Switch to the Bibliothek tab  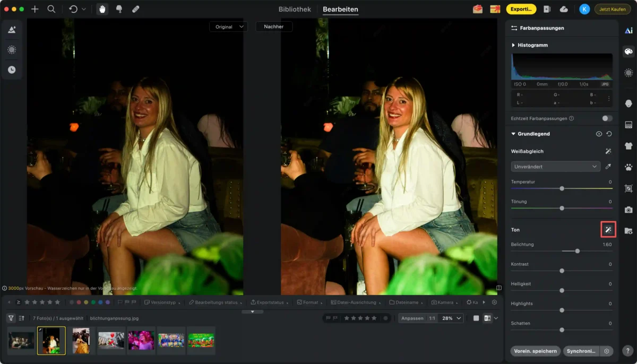click(295, 9)
